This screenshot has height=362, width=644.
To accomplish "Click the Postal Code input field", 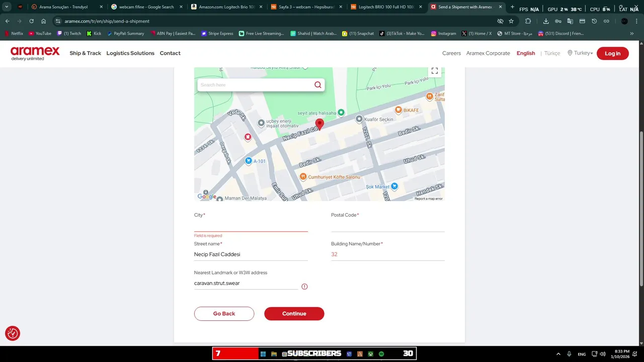I will 388,226.
